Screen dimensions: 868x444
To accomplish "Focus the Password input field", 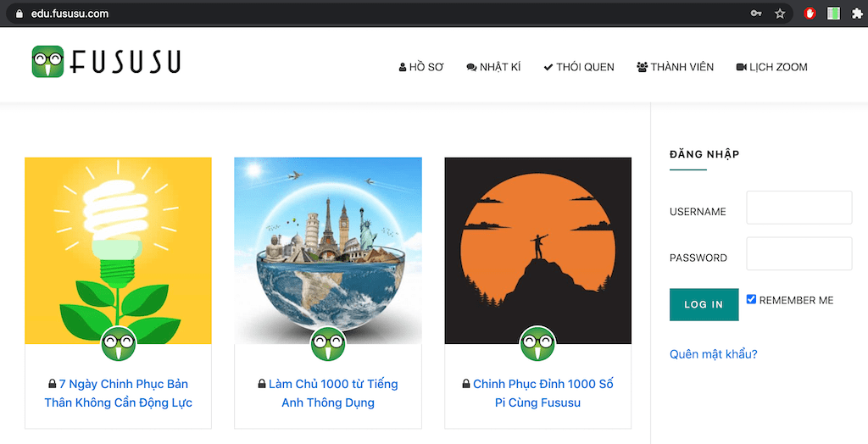I will [x=798, y=253].
